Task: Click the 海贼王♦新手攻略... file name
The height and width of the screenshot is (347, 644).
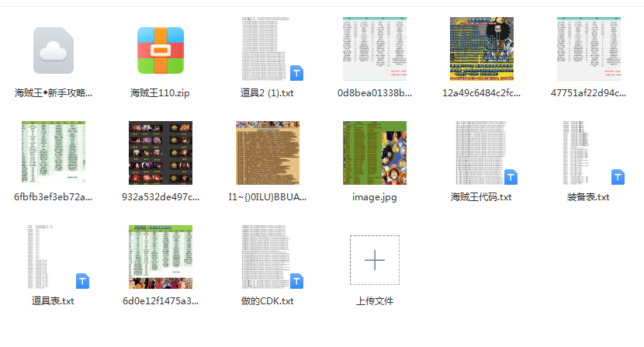Action: click(54, 93)
